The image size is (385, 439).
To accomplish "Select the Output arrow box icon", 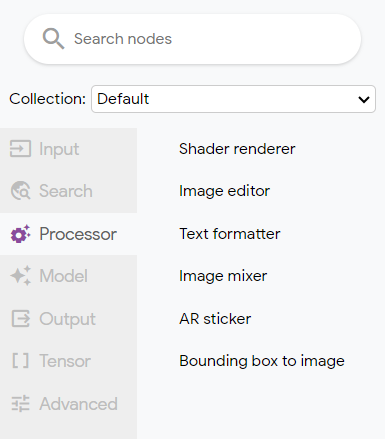I will click(x=21, y=319).
